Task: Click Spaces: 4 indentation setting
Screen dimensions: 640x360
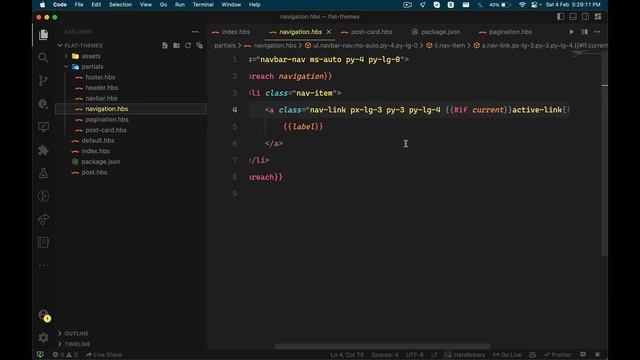Action: [x=384, y=355]
